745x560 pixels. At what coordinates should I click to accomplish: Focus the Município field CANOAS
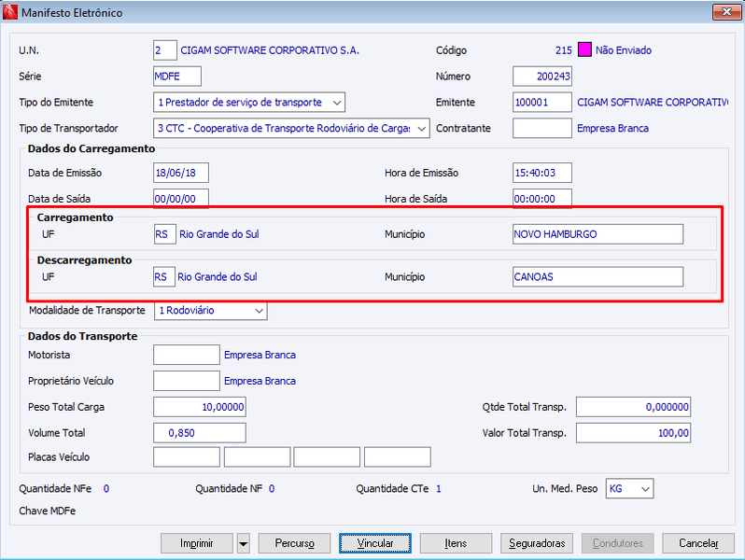[x=597, y=277]
